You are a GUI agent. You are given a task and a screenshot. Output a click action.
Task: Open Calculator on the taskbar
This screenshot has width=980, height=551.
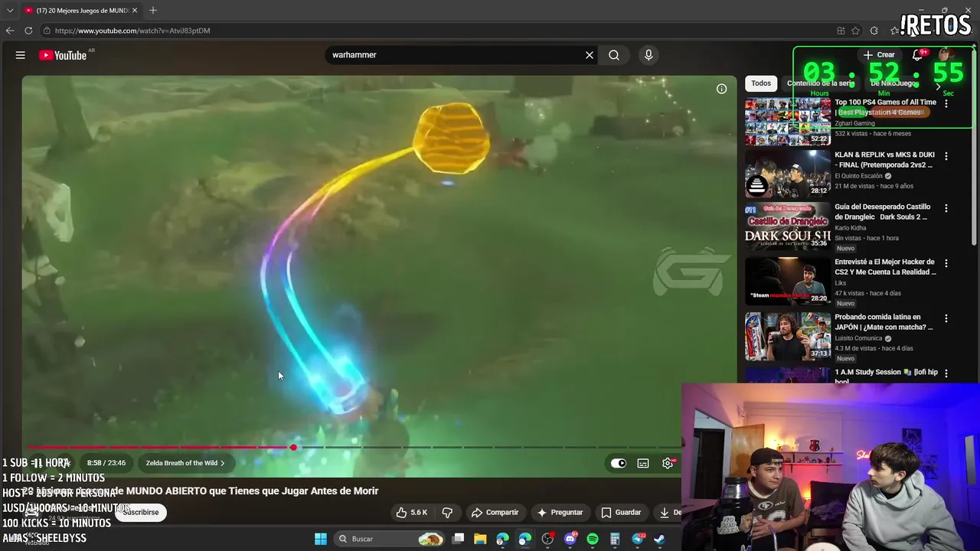pyautogui.click(x=615, y=539)
